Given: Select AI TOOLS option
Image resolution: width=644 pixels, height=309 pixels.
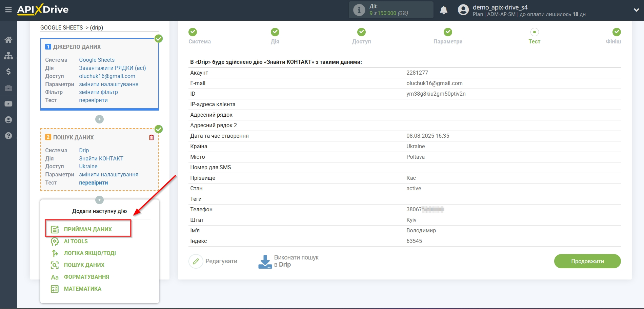Looking at the screenshot, I should tap(76, 241).
